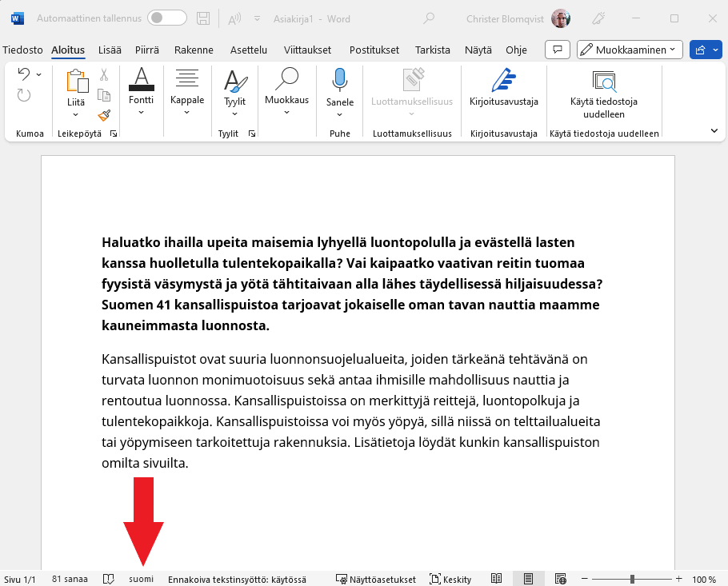Open the Fontti font menu
Image resolution: width=728 pixels, height=586 pixels.
(x=141, y=91)
